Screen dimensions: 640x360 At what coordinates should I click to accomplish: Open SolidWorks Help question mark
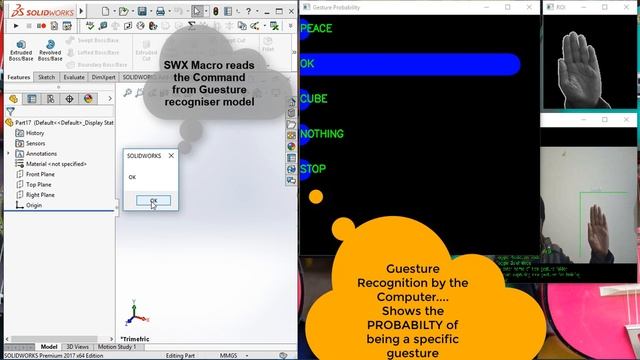tap(248, 11)
